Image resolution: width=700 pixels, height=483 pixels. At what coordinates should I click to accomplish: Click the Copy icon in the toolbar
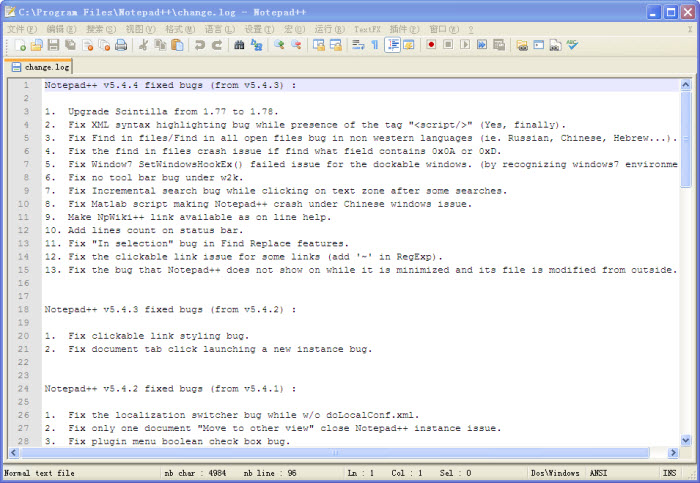tap(160, 45)
